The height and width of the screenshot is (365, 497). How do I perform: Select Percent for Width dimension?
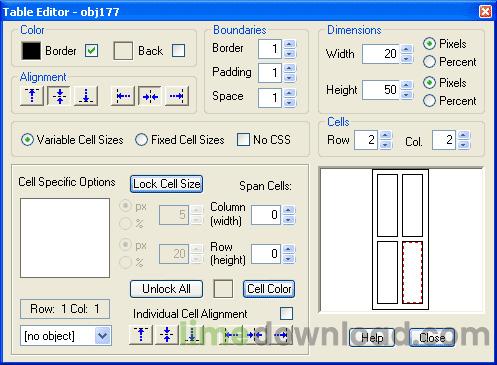coord(429,62)
